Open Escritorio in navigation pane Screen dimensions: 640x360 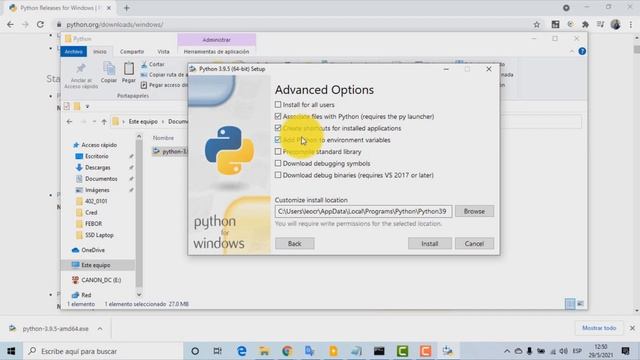[97, 156]
